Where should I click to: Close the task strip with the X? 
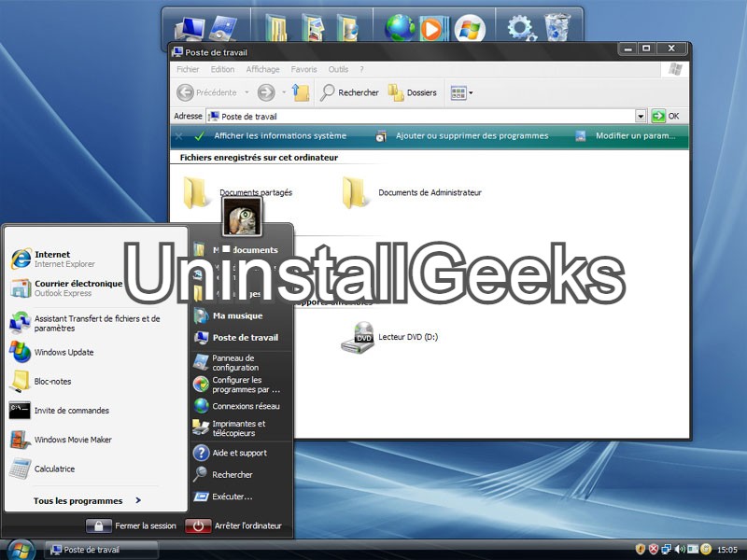178,136
